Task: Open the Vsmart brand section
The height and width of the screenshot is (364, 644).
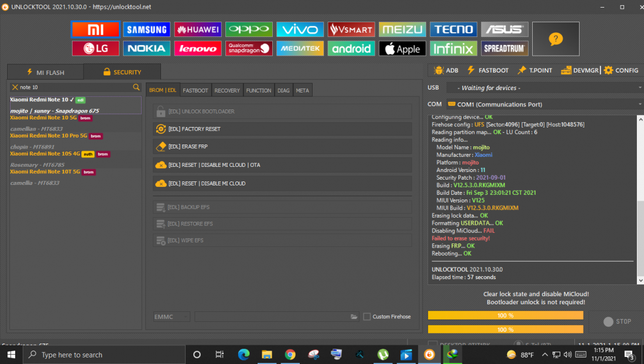Action: pyautogui.click(x=351, y=29)
